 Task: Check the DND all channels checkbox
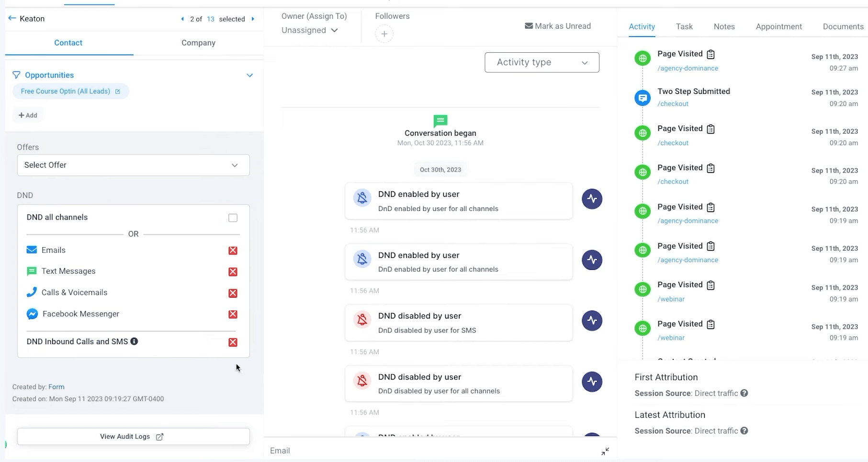(x=233, y=218)
